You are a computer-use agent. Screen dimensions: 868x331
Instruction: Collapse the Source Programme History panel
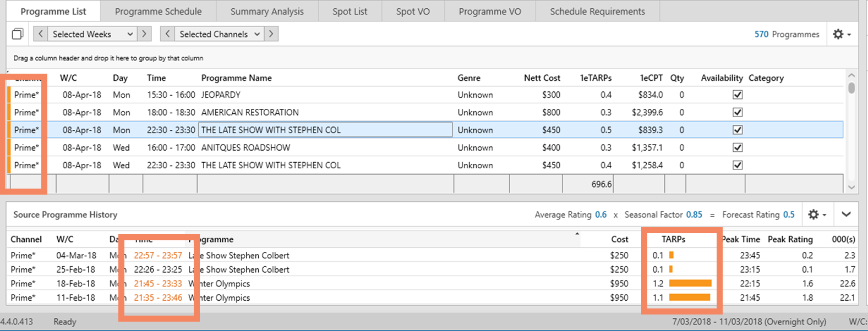tap(846, 214)
